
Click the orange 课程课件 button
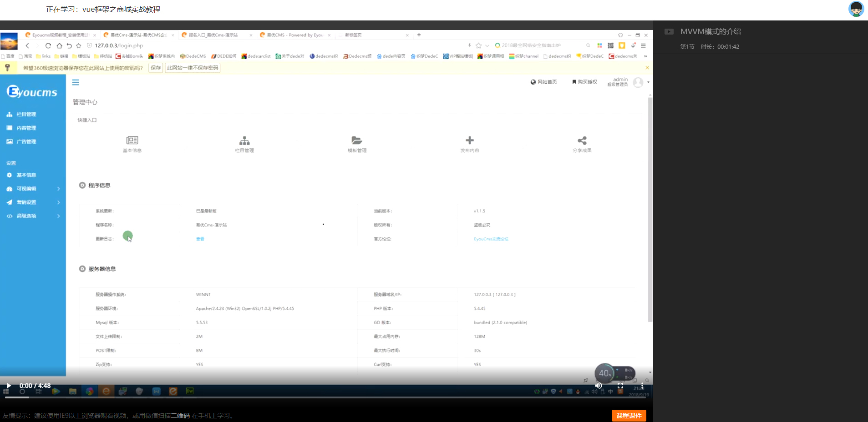629,416
